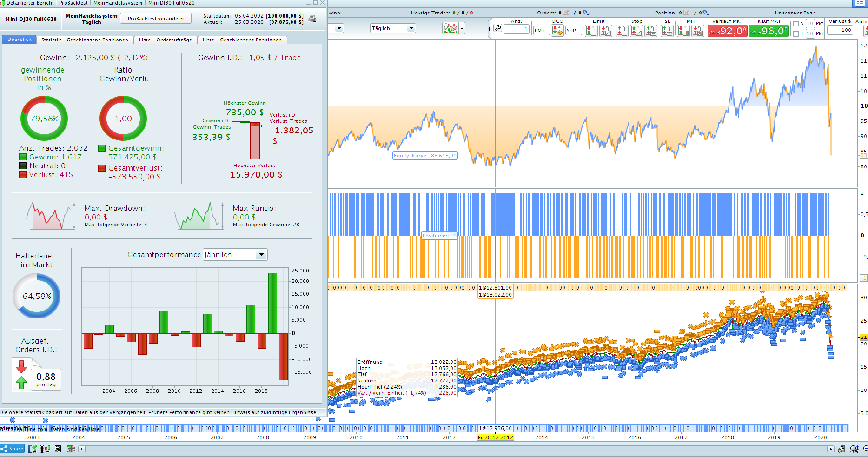Open chart settings wrench-candlestick icon
This screenshot has height=457, width=868.
coord(841,449)
